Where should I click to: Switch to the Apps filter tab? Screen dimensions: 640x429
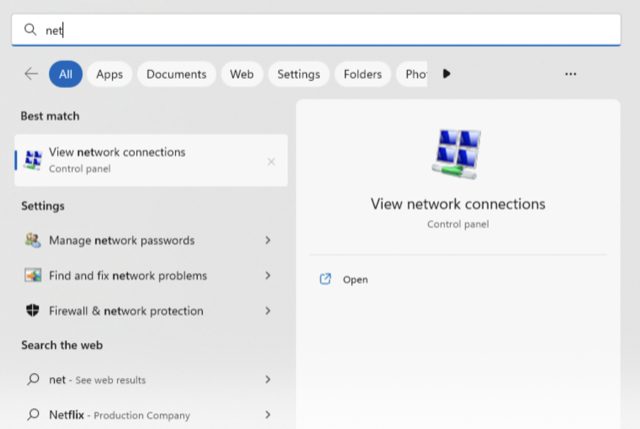point(110,74)
